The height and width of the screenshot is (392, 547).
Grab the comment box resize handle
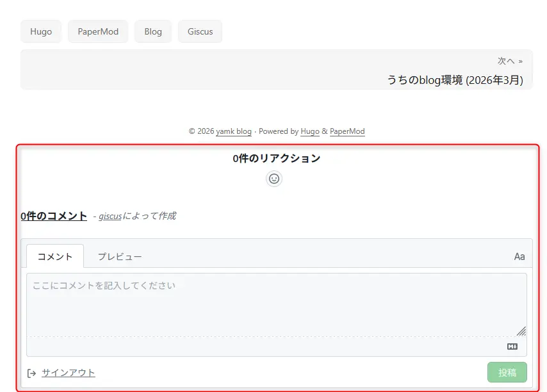point(521,331)
